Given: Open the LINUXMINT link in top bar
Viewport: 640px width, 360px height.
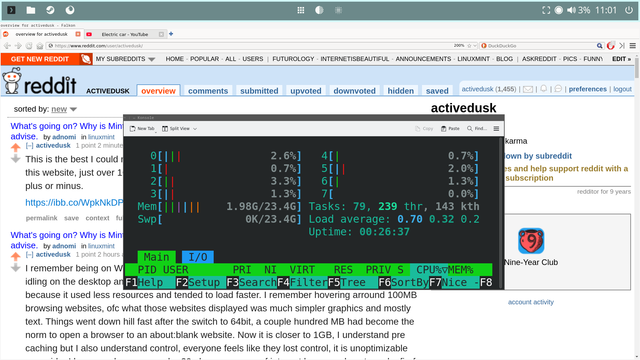Looking at the screenshot, I should tap(473, 59).
